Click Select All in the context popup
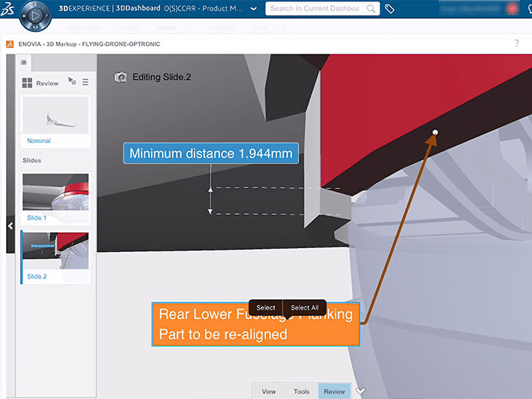This screenshot has width=532, height=399. pyautogui.click(x=305, y=307)
